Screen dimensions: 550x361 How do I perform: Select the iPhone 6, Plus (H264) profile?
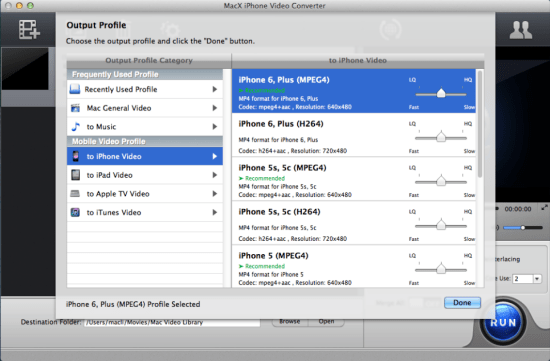pyautogui.click(x=354, y=135)
